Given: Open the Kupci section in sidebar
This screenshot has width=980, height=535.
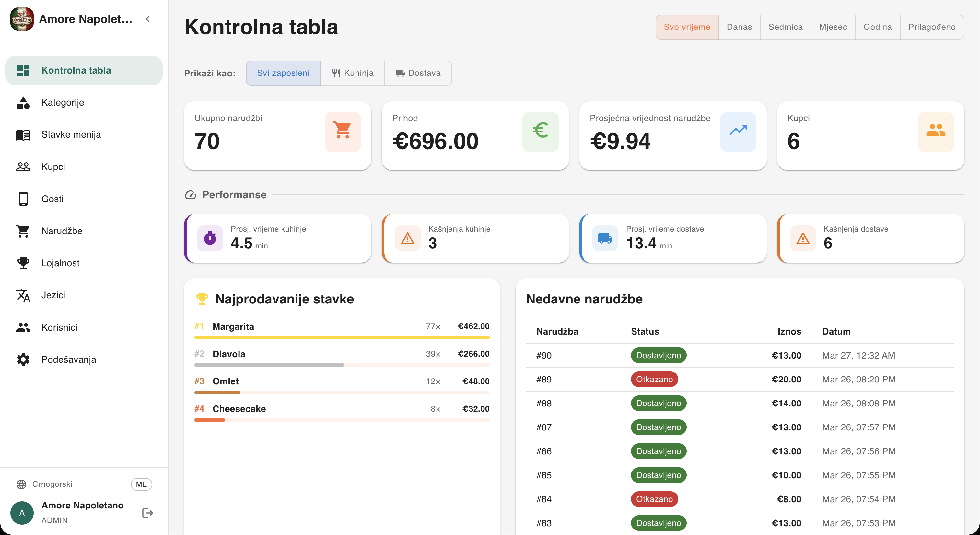Looking at the screenshot, I should (x=52, y=166).
